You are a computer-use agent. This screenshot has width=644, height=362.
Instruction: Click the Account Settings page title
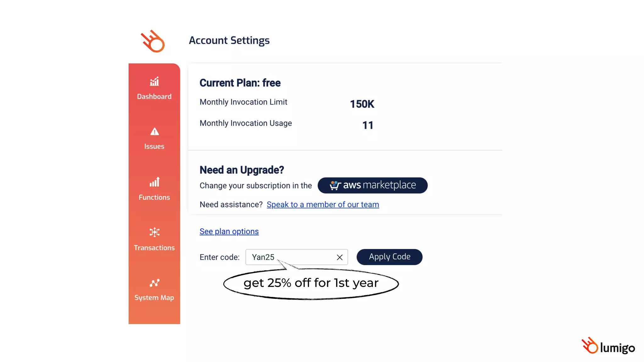coord(229,41)
